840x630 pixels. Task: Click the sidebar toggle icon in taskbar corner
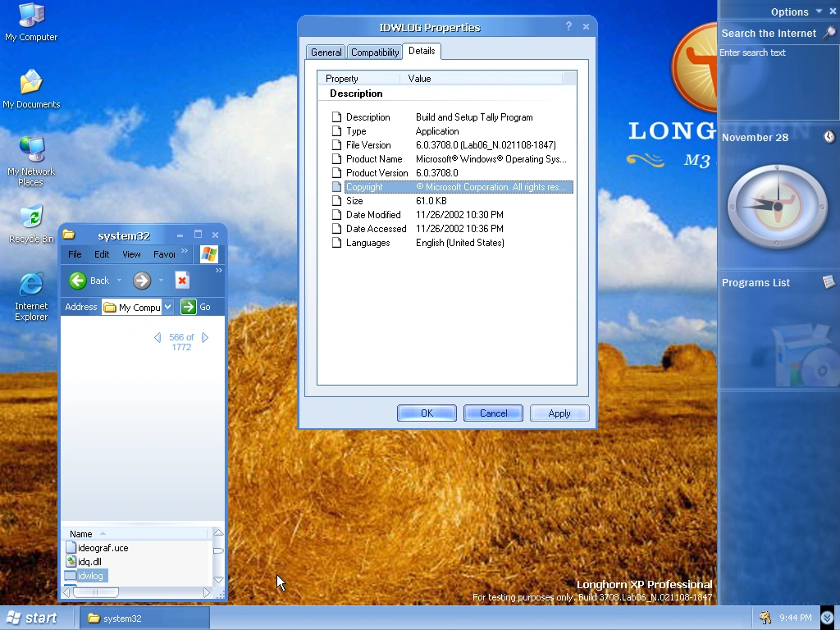pos(828,618)
